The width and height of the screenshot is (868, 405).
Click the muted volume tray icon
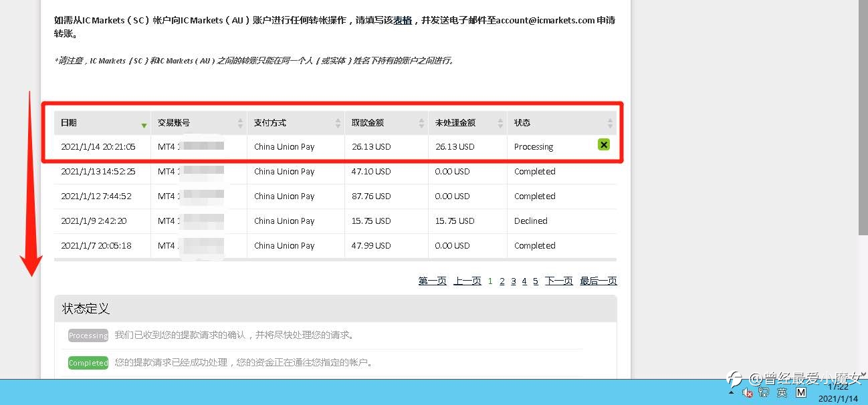[748, 393]
